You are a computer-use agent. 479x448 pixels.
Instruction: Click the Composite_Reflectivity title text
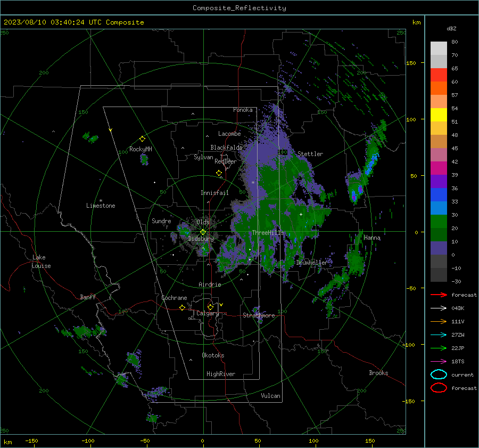coord(240,8)
